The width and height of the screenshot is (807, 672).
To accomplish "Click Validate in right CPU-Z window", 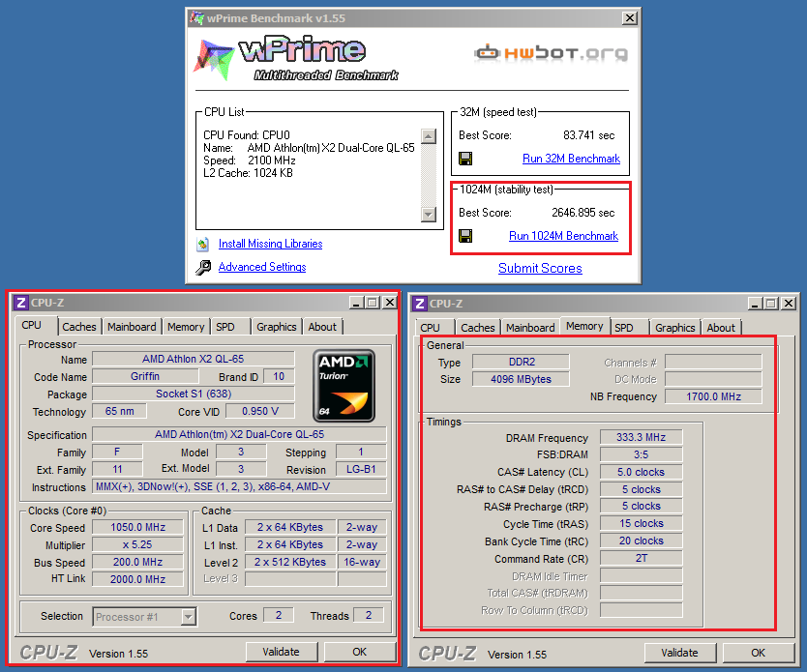I will (x=679, y=653).
